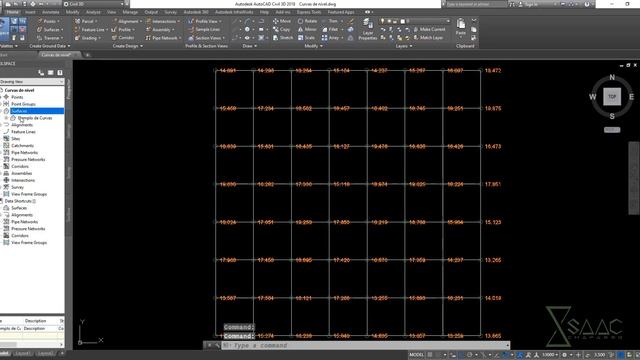
Task: Open the Drawing View dropdown in Toolspace
Action: (x=32, y=82)
